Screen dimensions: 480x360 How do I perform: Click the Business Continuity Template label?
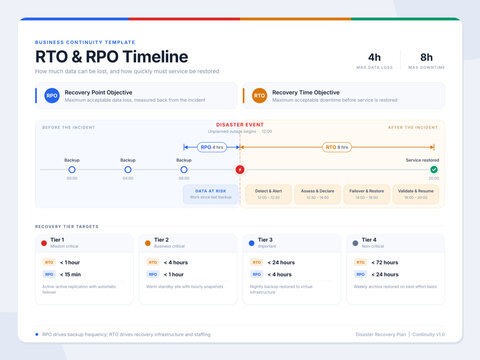85,42
